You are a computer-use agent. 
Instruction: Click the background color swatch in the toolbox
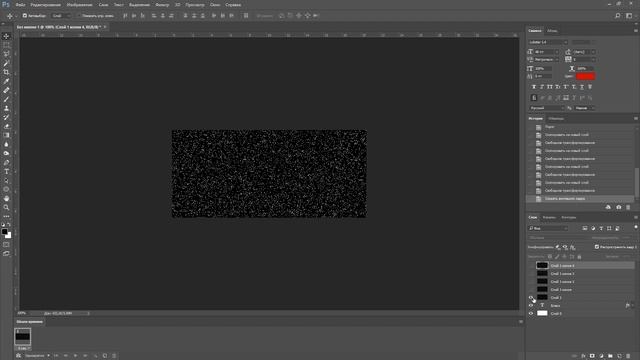tap(9, 236)
